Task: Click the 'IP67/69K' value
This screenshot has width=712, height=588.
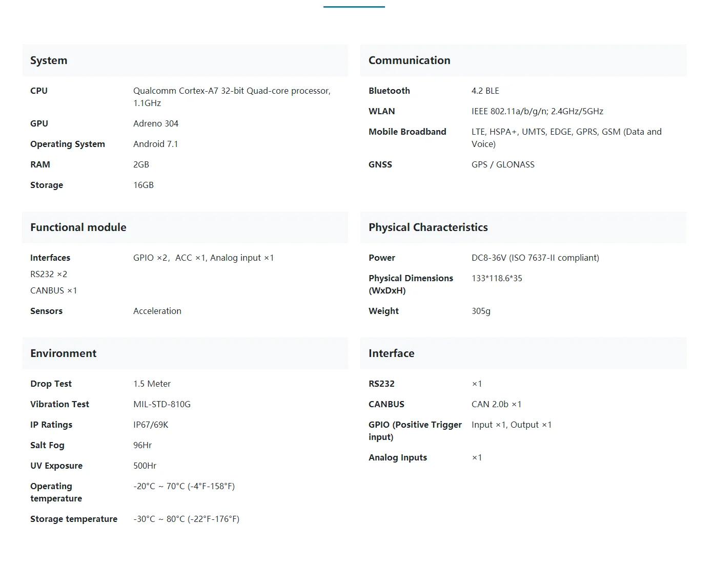Action: tap(151, 425)
